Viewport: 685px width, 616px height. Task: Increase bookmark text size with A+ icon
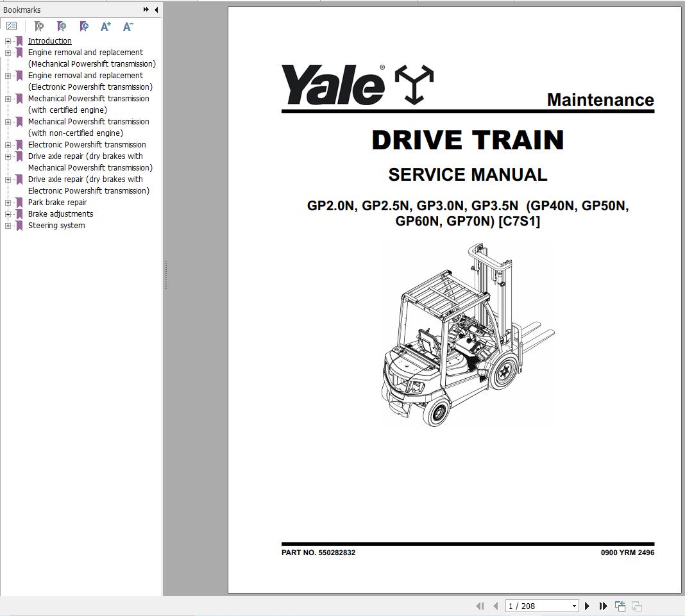106,27
